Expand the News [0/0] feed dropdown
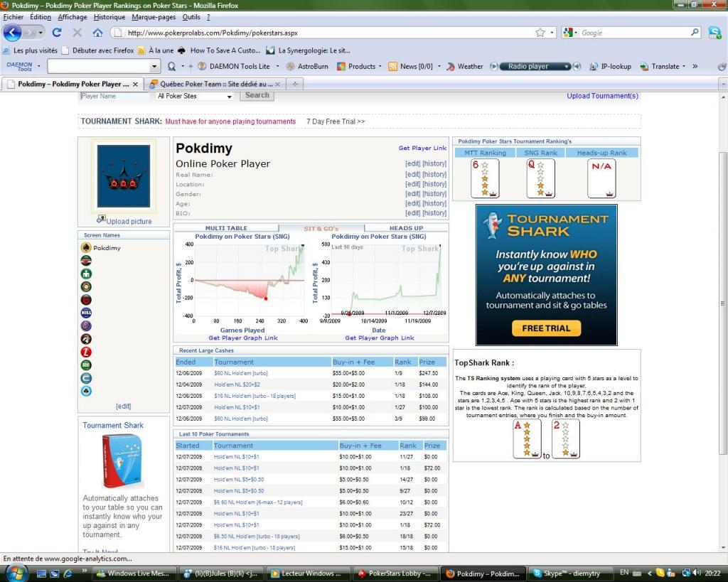 point(439,66)
